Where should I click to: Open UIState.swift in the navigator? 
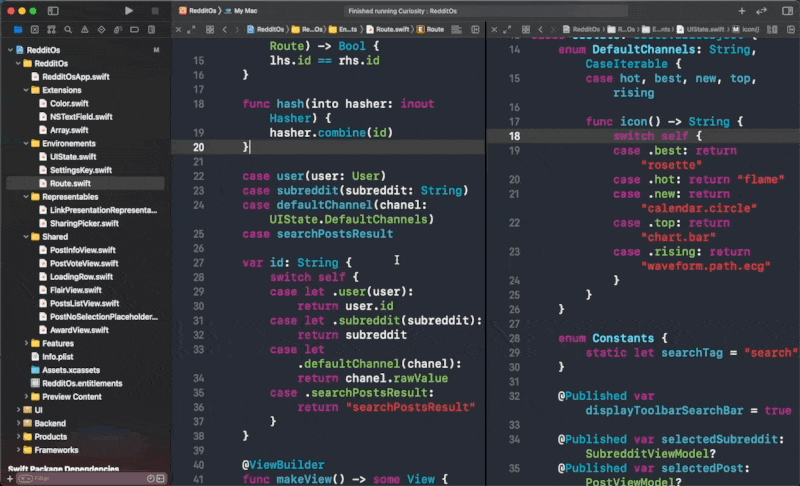coord(72,157)
